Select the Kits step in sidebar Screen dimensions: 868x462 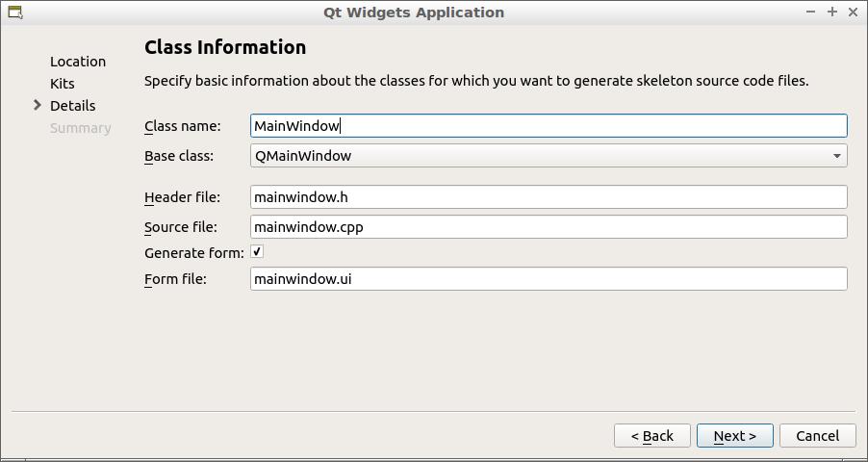[x=62, y=84]
